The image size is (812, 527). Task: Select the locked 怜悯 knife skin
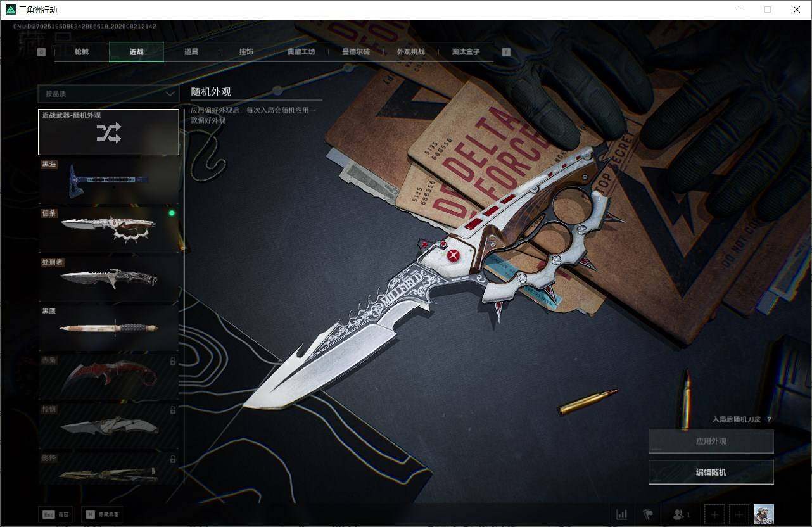pyautogui.click(x=108, y=425)
